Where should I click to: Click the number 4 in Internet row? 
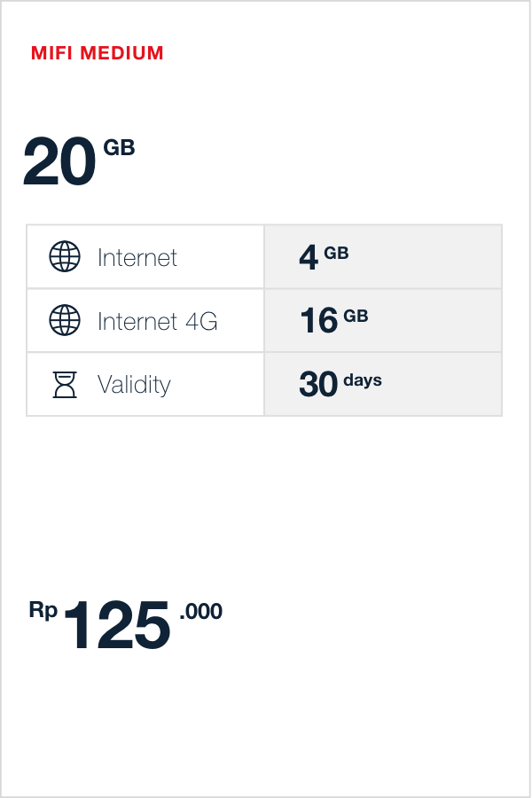click(309, 258)
